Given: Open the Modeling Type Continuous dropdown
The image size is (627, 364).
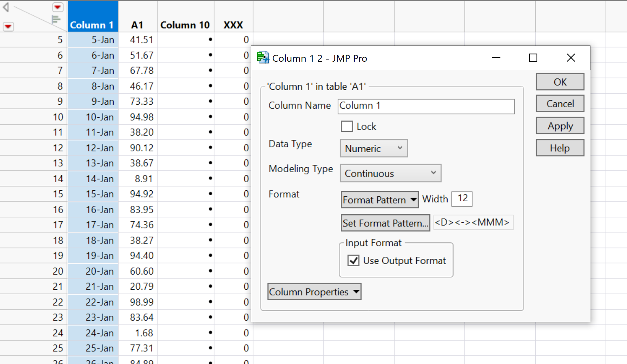Looking at the screenshot, I should 390,173.
